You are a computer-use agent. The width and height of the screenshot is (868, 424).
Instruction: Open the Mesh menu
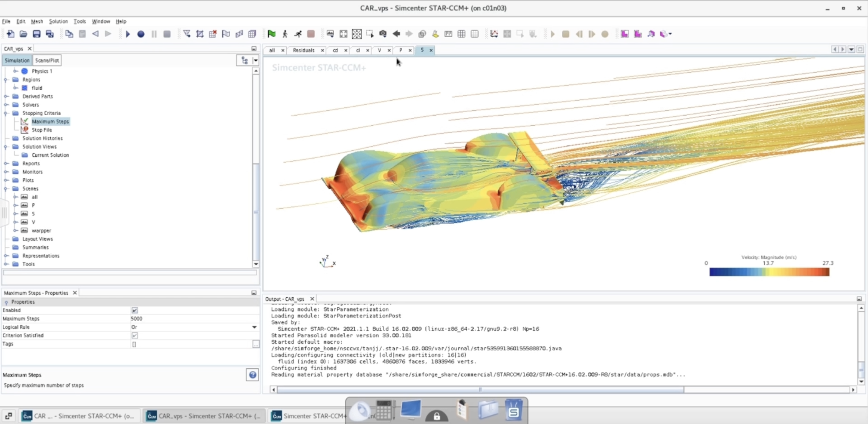pos(37,21)
